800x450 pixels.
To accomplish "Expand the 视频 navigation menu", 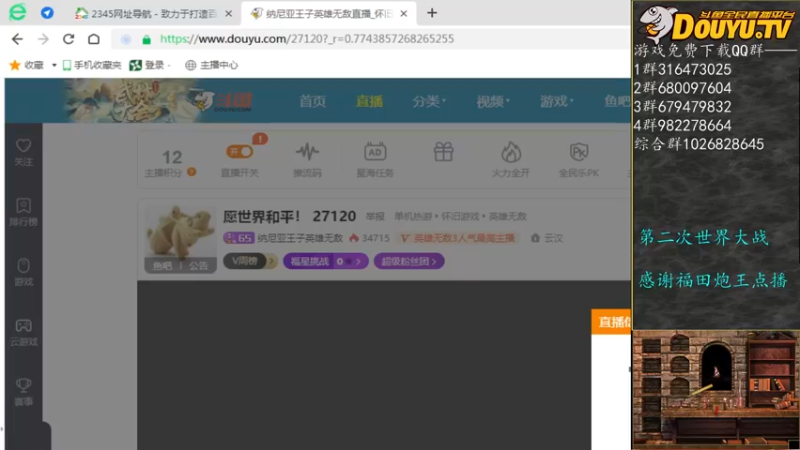I will 493,102.
